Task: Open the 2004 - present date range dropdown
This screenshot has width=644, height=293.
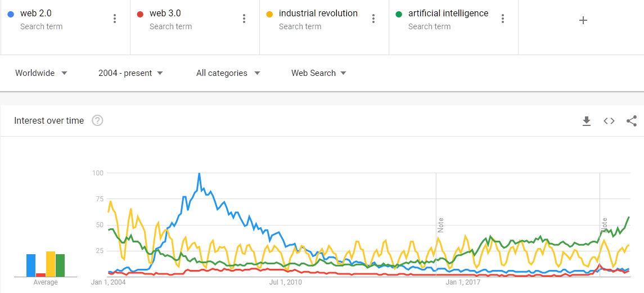Action: (130, 73)
